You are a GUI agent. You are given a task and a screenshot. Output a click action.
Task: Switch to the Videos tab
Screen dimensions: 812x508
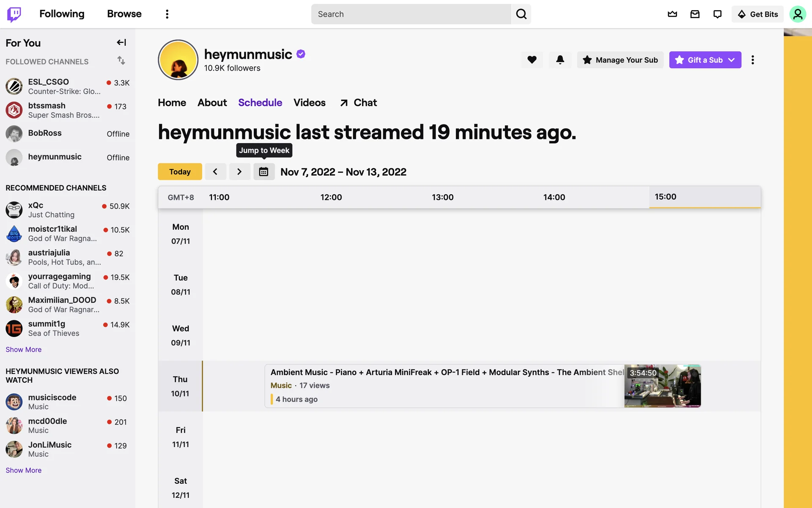click(309, 102)
